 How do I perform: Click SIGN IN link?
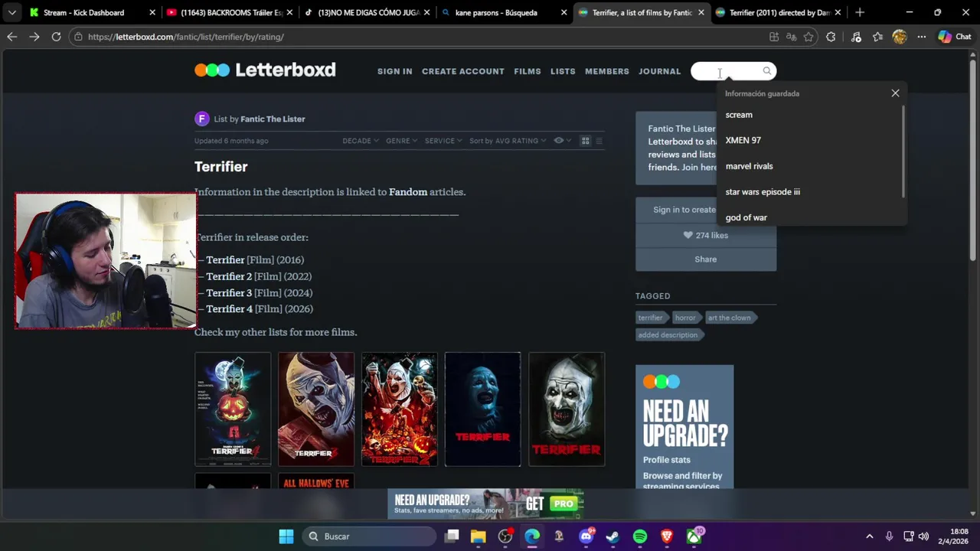(x=395, y=71)
